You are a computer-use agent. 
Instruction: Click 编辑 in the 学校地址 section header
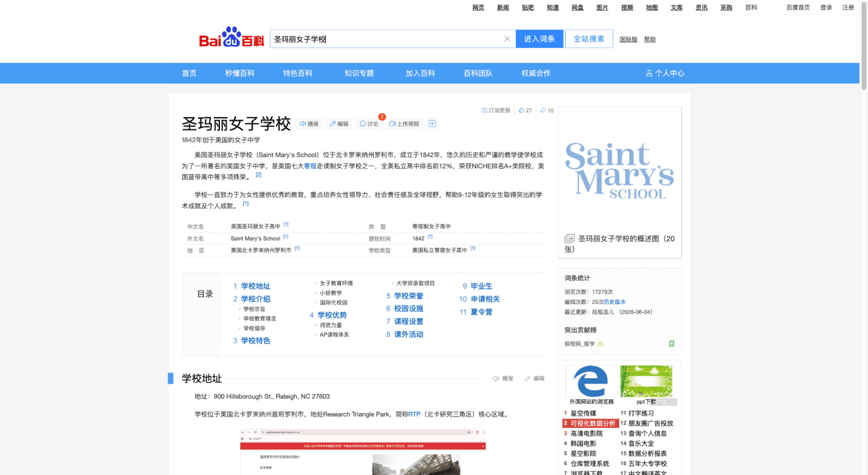tap(535, 379)
